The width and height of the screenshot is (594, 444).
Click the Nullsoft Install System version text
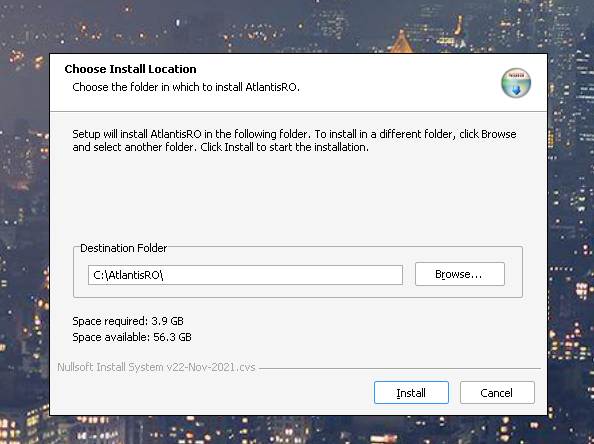156,367
